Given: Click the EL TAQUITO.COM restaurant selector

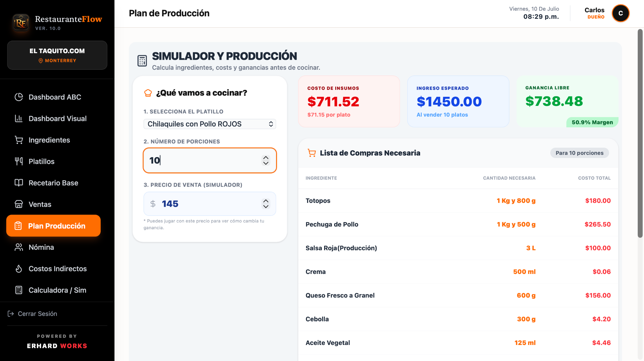Looking at the screenshot, I should (x=57, y=55).
